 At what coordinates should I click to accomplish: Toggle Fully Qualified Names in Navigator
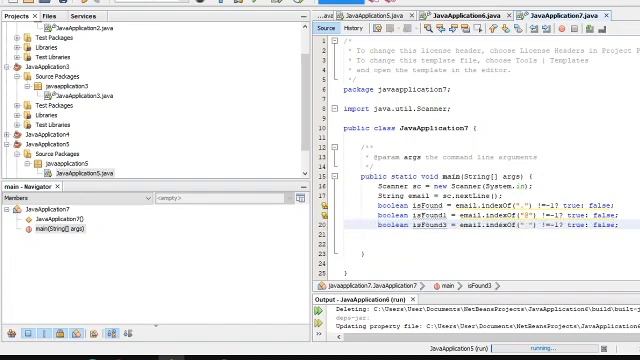[x=94, y=333]
